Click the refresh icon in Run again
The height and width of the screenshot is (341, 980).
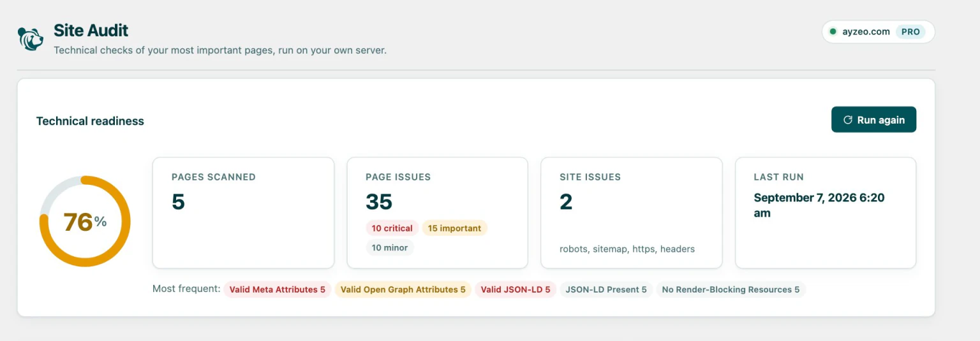pos(848,120)
